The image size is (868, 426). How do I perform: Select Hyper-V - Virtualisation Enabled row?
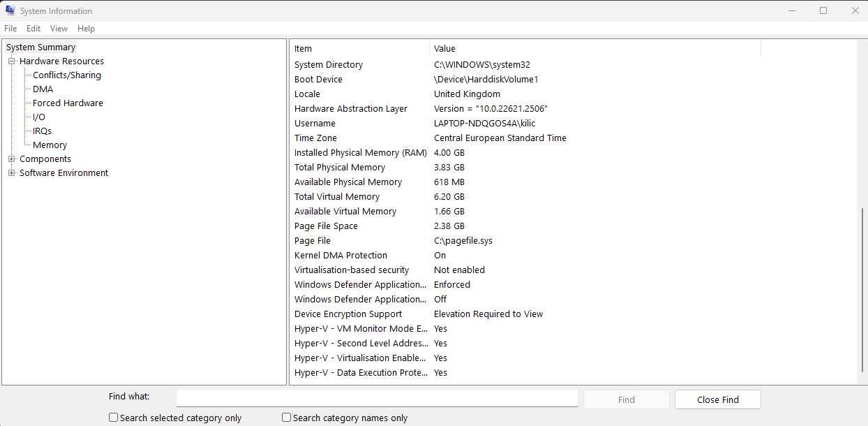tap(525, 358)
